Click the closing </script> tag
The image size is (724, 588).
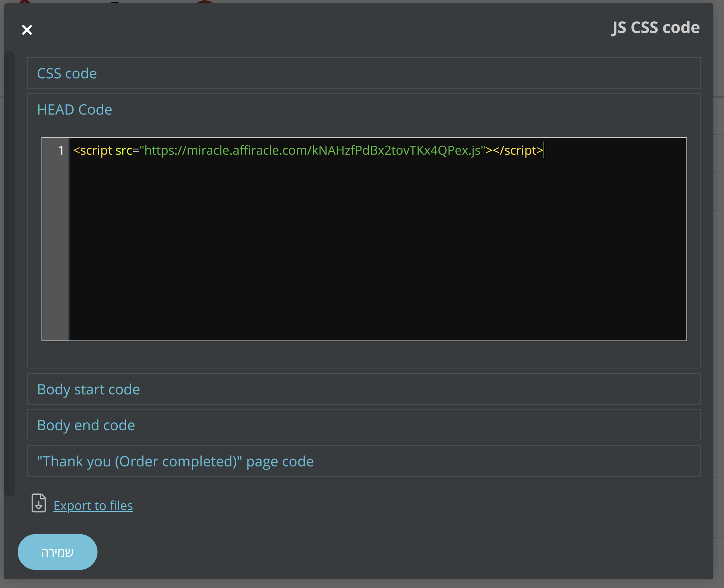pyautogui.click(x=518, y=150)
